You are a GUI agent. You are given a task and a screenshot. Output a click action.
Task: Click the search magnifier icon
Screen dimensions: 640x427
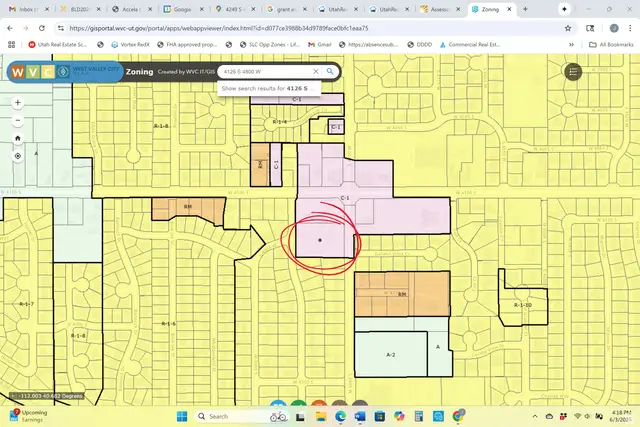(329, 72)
